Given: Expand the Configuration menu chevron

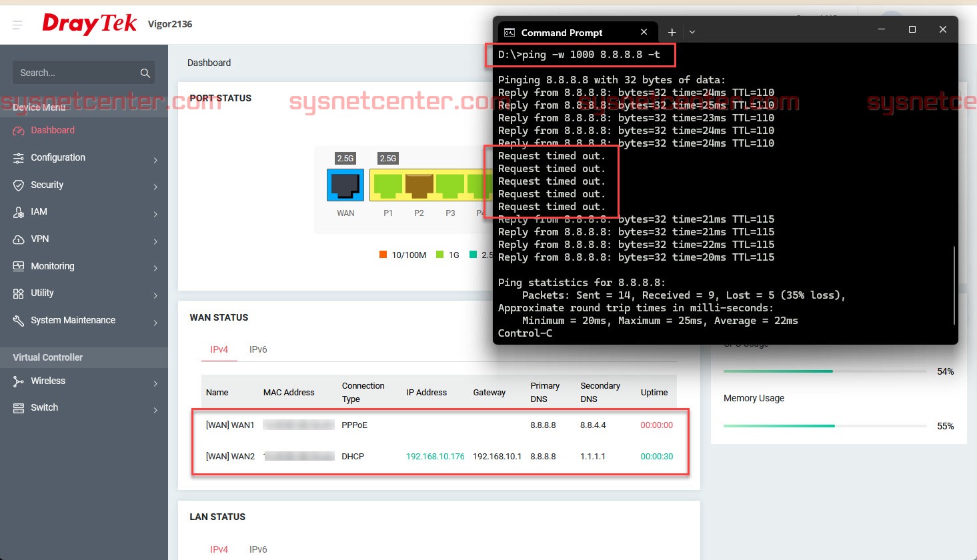Looking at the screenshot, I should tap(155, 160).
